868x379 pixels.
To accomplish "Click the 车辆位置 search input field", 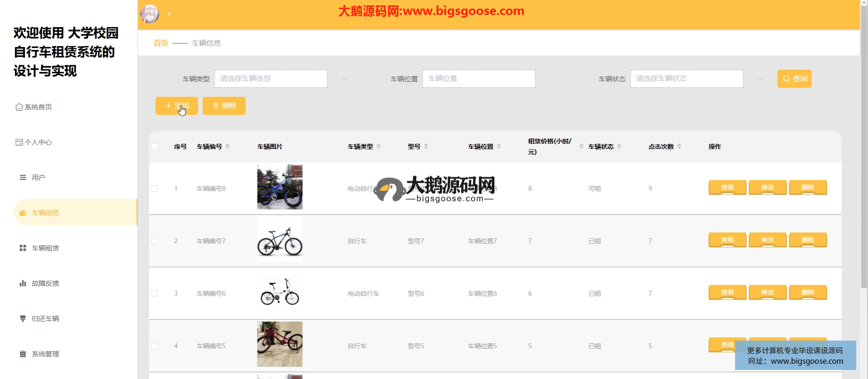I will click(x=479, y=79).
